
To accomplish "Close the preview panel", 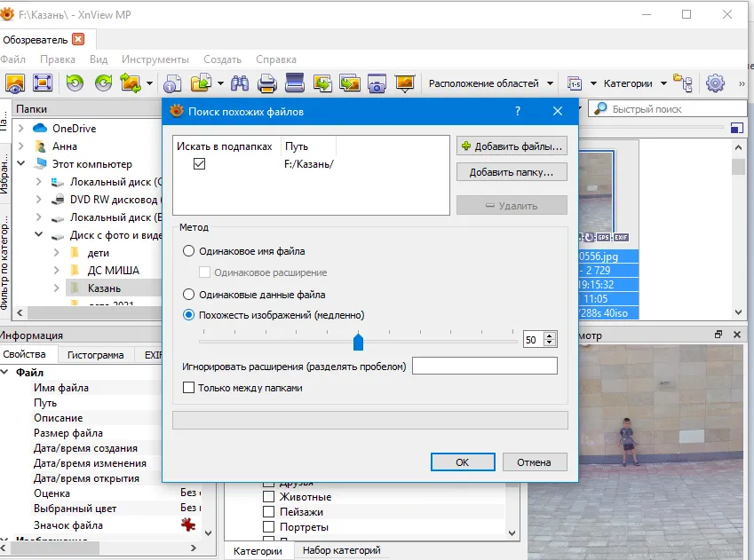I will [x=737, y=335].
